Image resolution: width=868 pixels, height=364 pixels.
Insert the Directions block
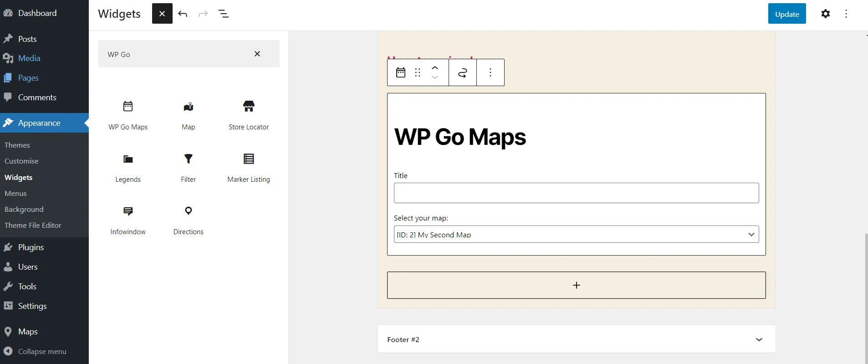pos(189,220)
